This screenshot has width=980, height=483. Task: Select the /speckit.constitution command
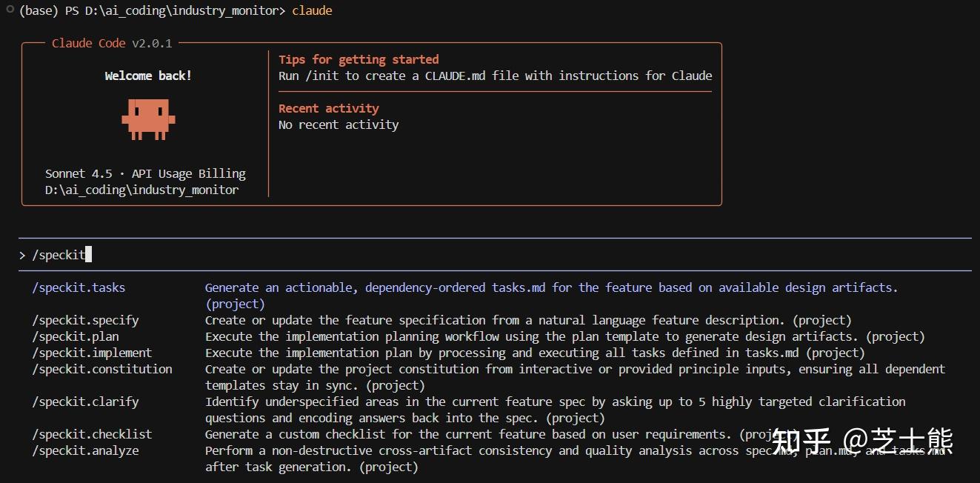click(x=102, y=369)
